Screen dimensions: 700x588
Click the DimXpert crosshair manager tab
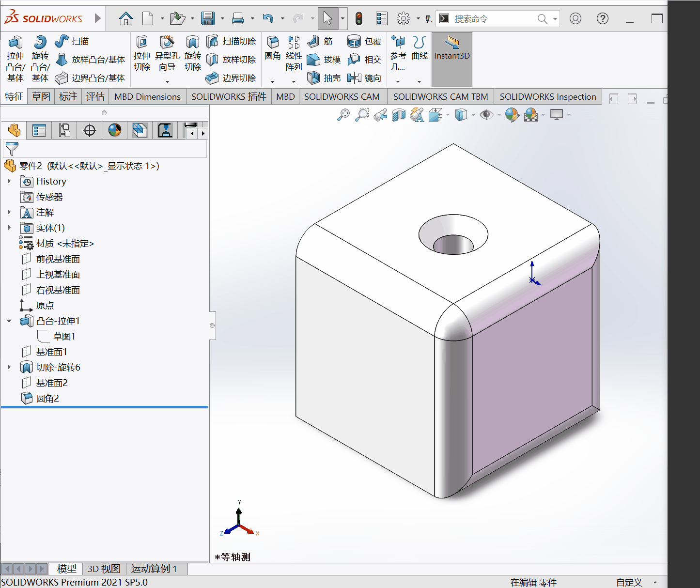[90, 130]
